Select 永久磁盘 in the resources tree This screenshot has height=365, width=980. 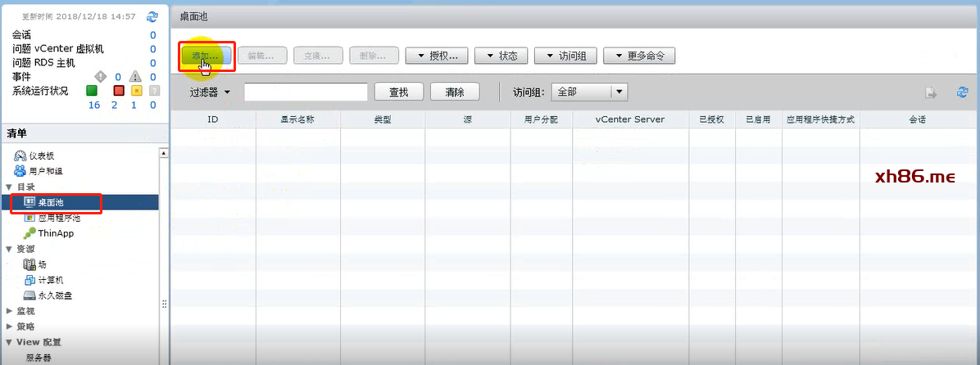[x=54, y=295]
